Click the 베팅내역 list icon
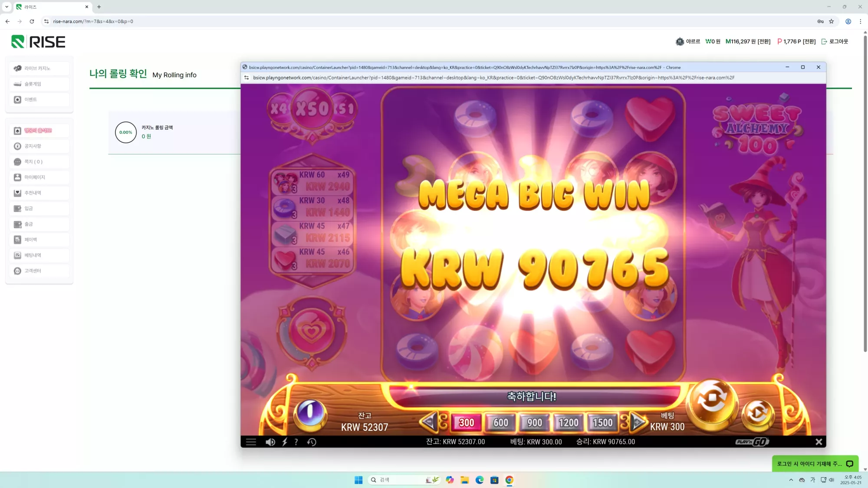The width and height of the screenshot is (868, 488). 17,255
